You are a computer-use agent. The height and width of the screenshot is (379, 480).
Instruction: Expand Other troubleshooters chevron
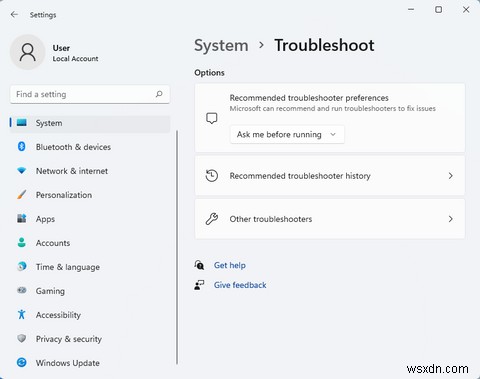[x=451, y=219]
